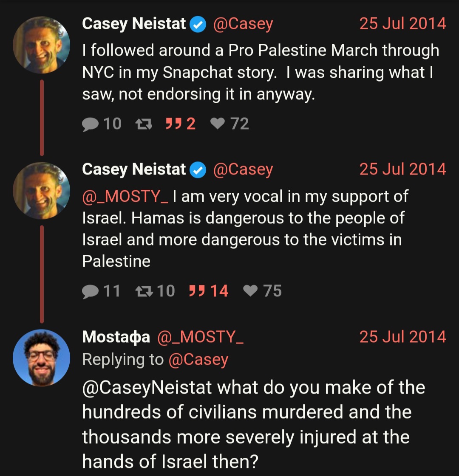Click retweet icon showing 10 retweets

[x=144, y=291]
